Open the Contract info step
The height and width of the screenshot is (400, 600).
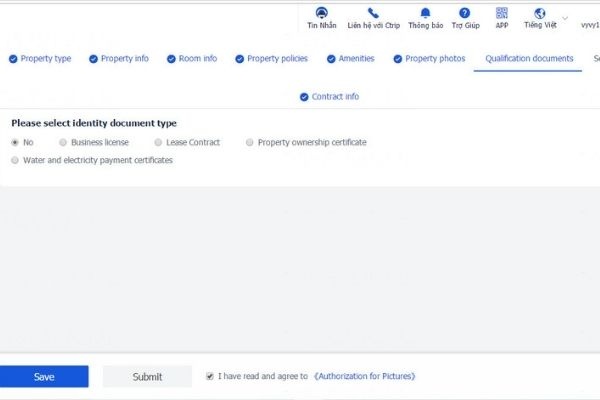(x=336, y=96)
